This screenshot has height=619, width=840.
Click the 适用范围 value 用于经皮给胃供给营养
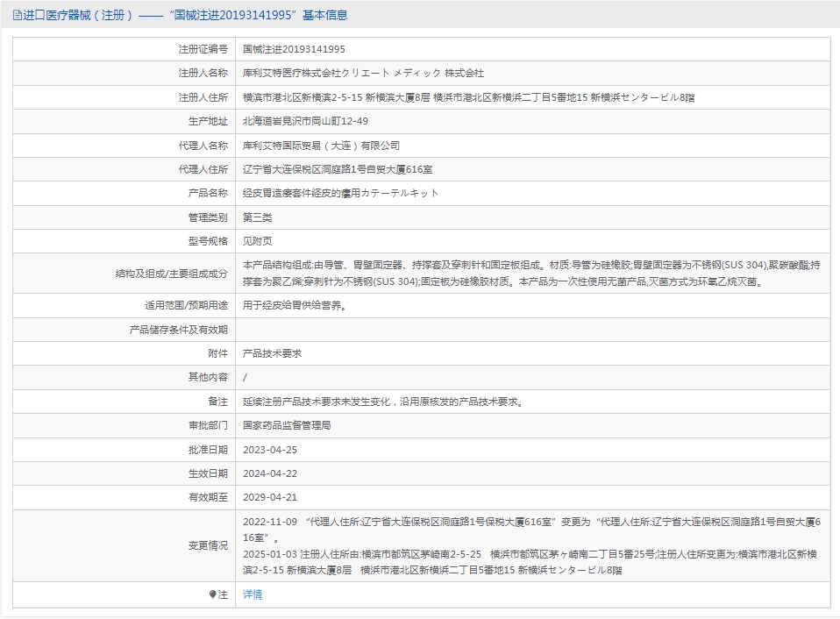pyautogui.click(x=294, y=306)
